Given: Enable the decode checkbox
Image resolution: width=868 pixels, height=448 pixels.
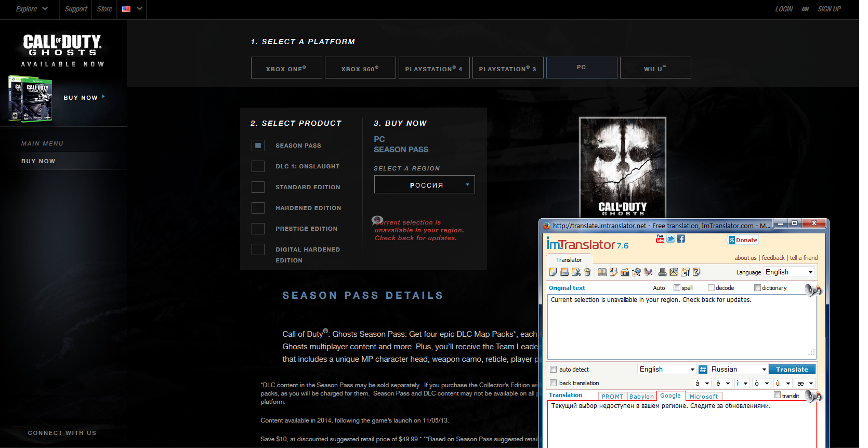Looking at the screenshot, I should coord(711,287).
